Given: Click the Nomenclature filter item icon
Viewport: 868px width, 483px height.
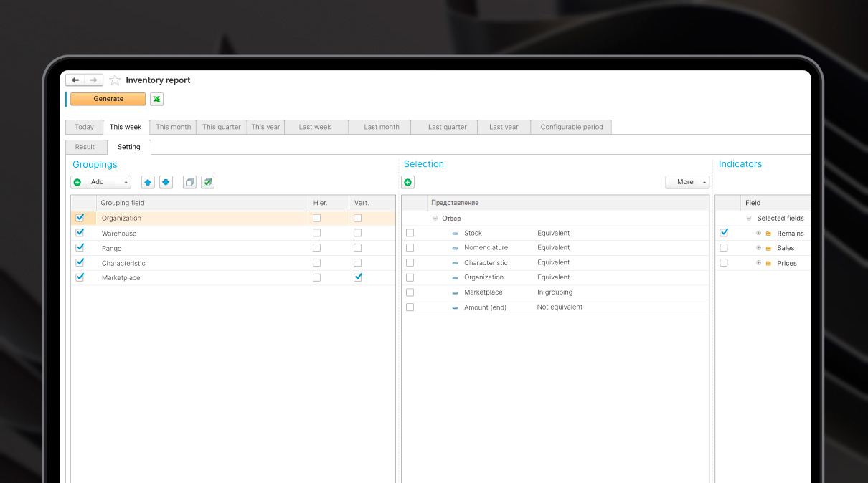Looking at the screenshot, I should click(x=455, y=248).
